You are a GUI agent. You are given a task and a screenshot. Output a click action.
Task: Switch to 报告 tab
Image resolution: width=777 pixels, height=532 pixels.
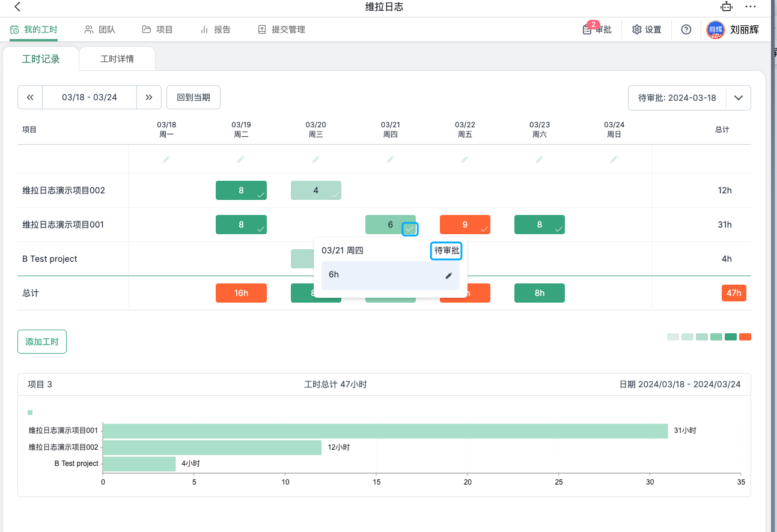[x=215, y=29]
